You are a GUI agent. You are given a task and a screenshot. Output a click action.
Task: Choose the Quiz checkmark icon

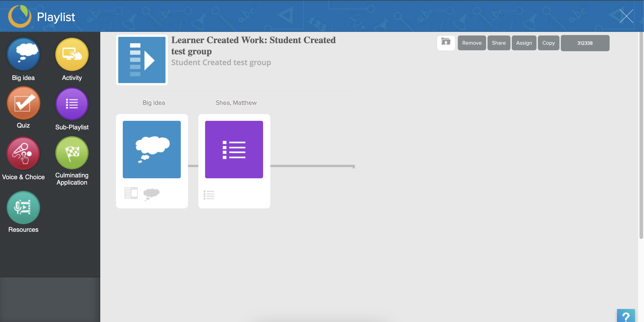(x=23, y=103)
